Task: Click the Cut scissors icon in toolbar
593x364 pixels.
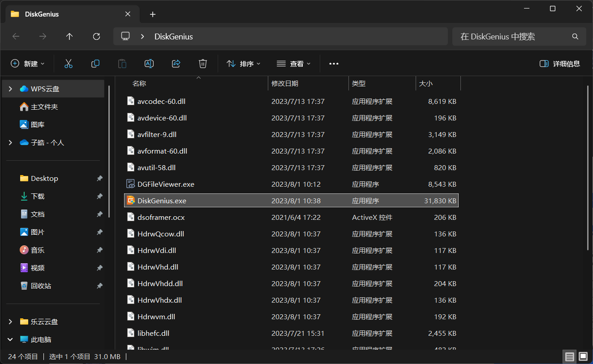Action: pyautogui.click(x=69, y=64)
